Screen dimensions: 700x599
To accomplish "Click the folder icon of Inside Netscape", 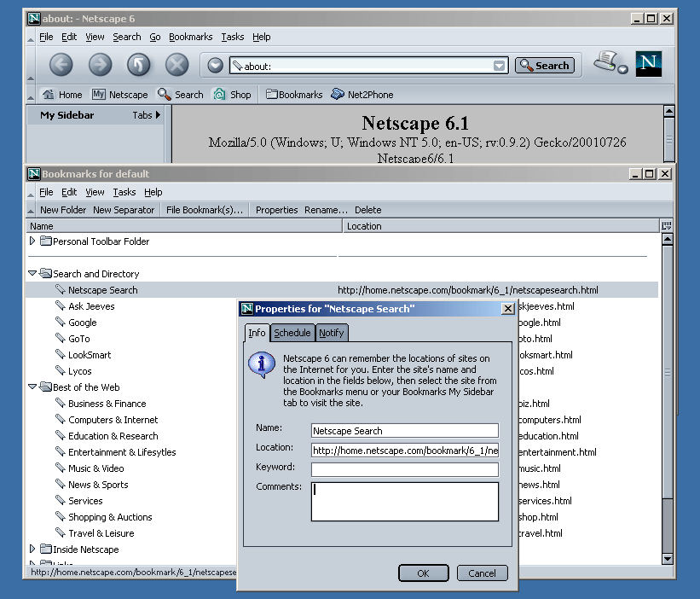I will coord(45,549).
